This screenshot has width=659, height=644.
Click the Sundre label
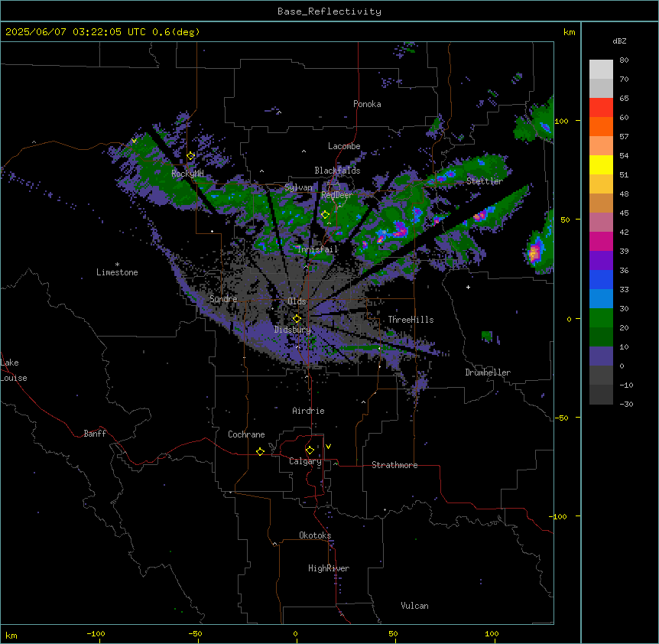click(223, 299)
